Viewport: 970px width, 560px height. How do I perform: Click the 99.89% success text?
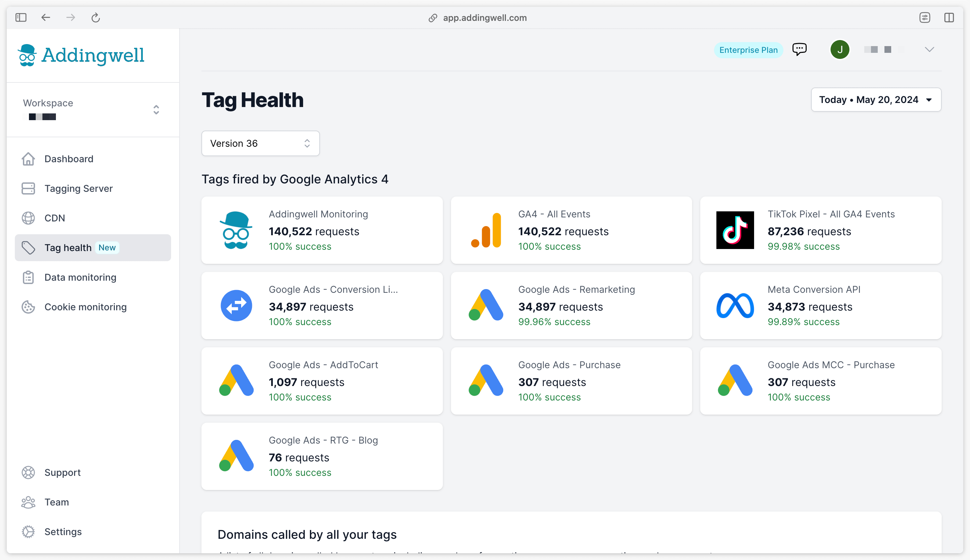pyautogui.click(x=803, y=322)
